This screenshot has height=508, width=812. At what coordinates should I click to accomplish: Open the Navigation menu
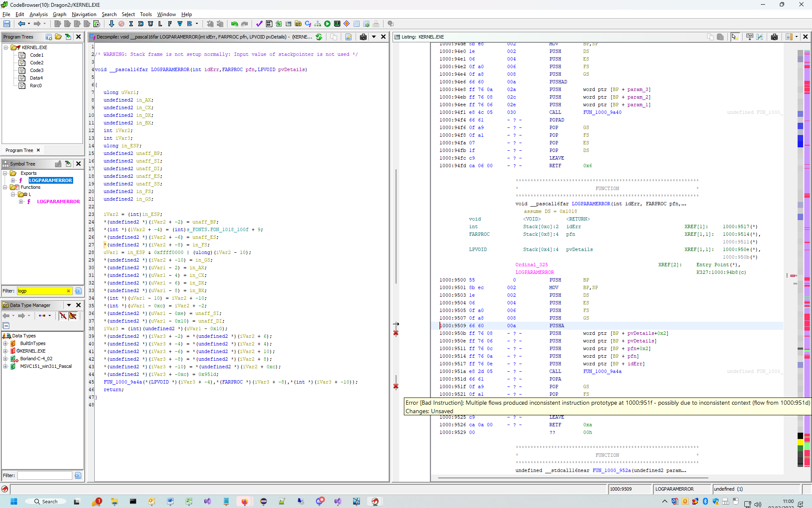pos(84,14)
